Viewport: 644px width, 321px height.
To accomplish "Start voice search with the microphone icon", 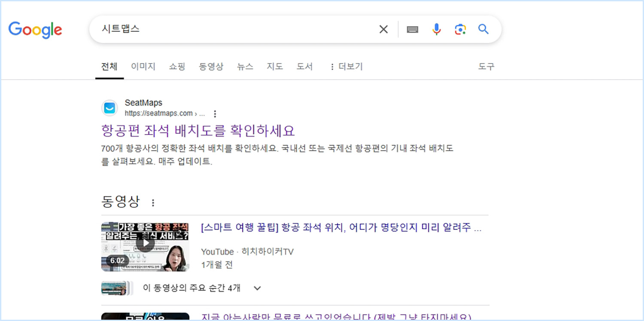I will (x=437, y=29).
